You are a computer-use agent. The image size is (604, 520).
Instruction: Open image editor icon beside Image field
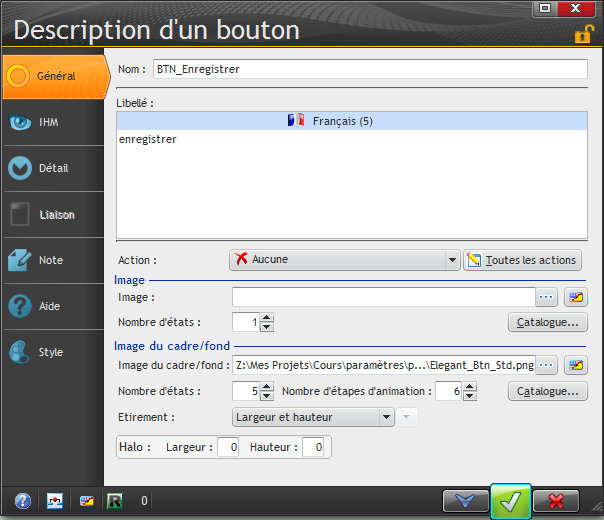tap(576, 297)
